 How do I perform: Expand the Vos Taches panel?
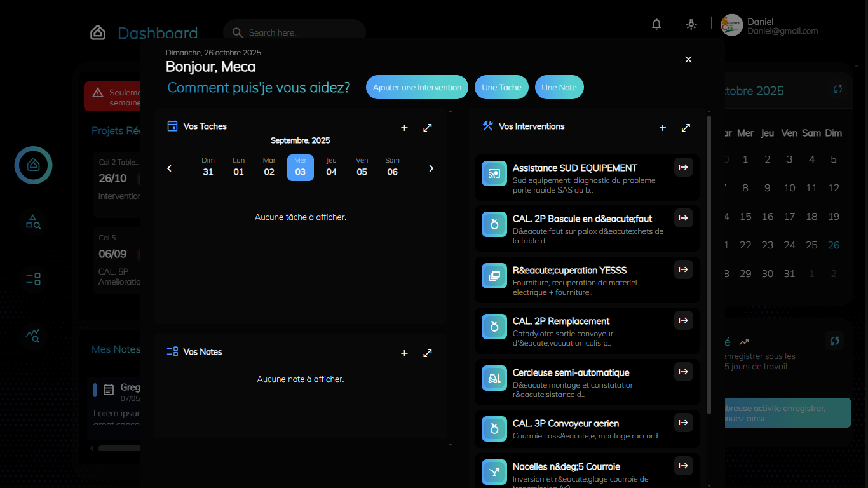(428, 128)
